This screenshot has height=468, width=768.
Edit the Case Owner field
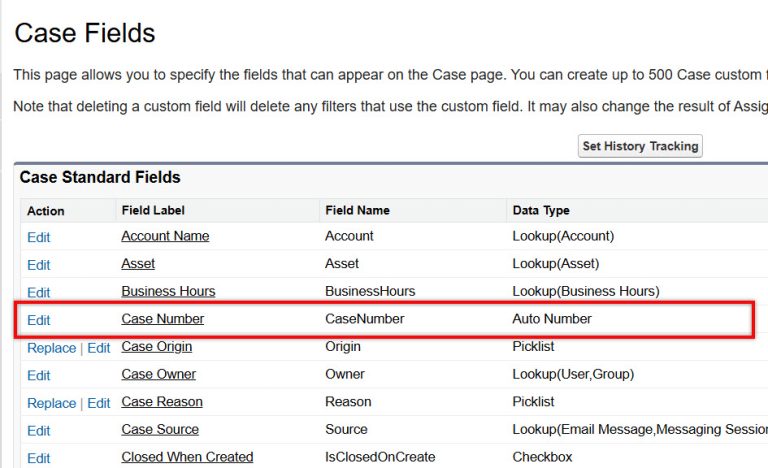point(39,375)
